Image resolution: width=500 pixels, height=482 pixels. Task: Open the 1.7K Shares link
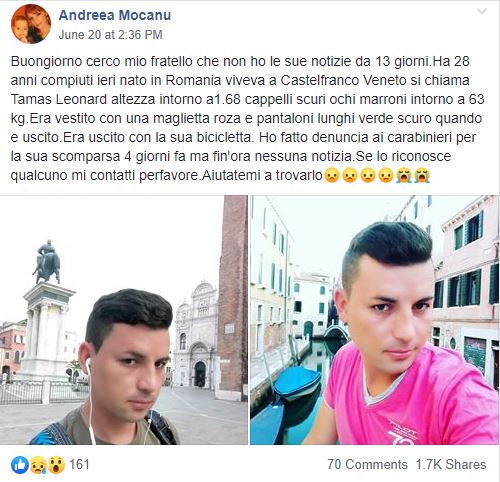click(x=451, y=464)
